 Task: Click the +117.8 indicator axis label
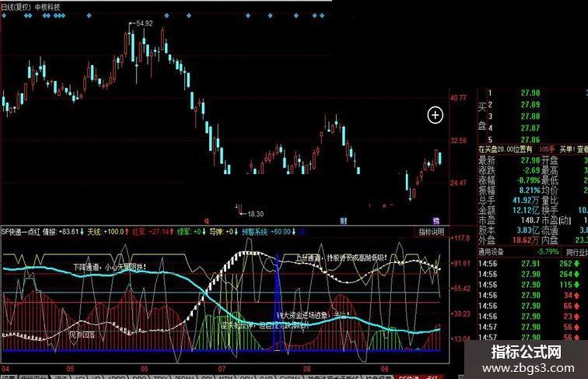point(461,238)
